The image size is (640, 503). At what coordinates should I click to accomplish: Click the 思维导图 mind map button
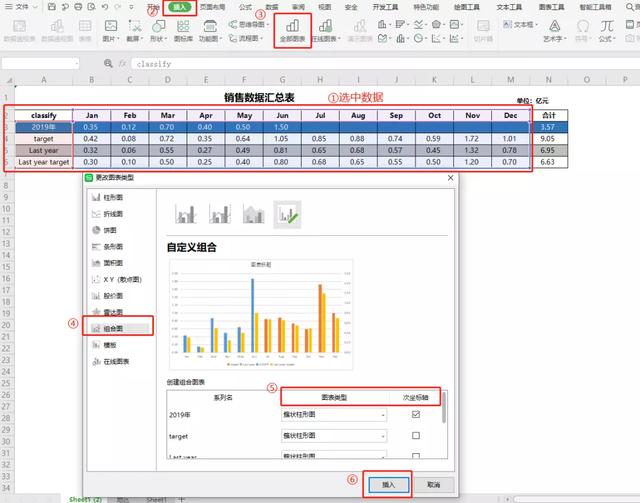[x=249, y=24]
